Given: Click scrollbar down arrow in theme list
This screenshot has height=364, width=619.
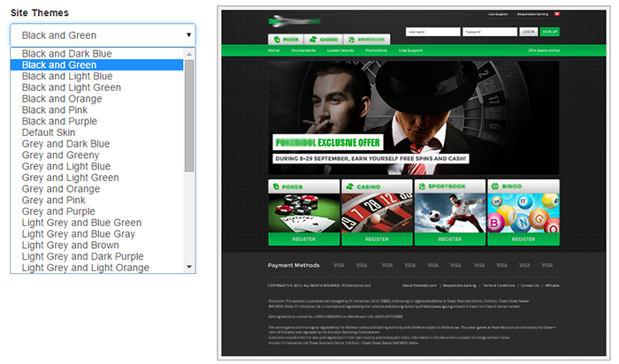Looking at the screenshot, I should pyautogui.click(x=189, y=266).
